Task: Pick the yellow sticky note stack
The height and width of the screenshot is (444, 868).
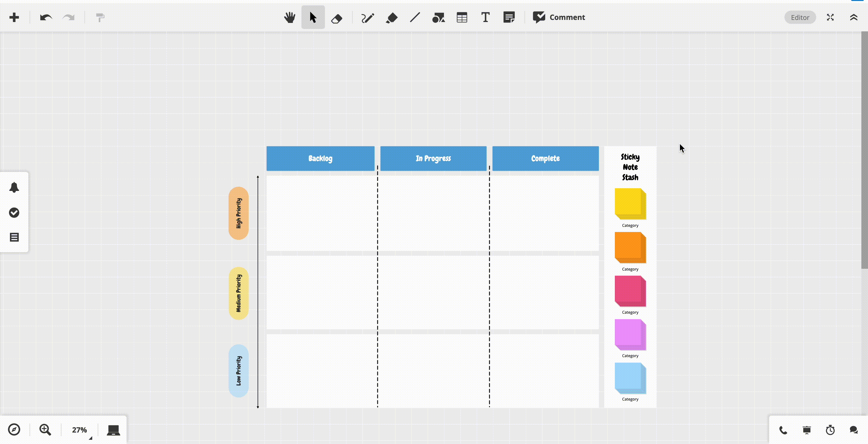Action: (630, 204)
